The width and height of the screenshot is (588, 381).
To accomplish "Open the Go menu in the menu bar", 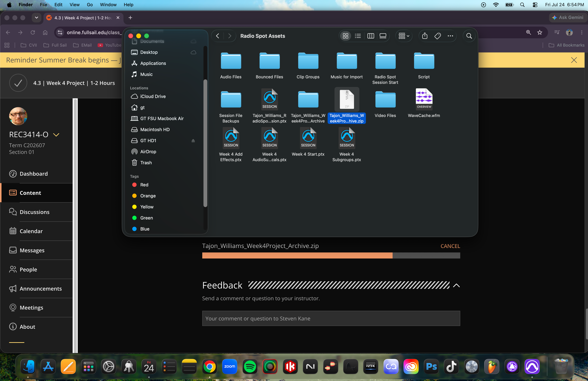I will 90,4.
